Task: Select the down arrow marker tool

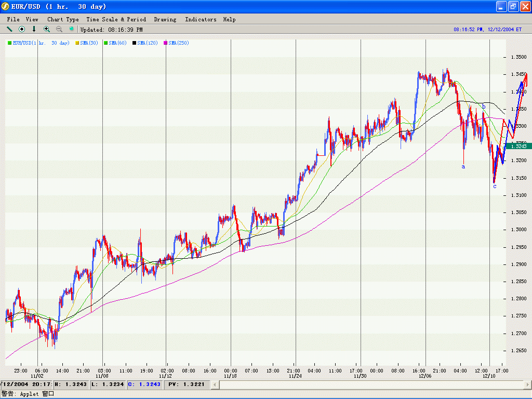Action: click(x=34, y=29)
